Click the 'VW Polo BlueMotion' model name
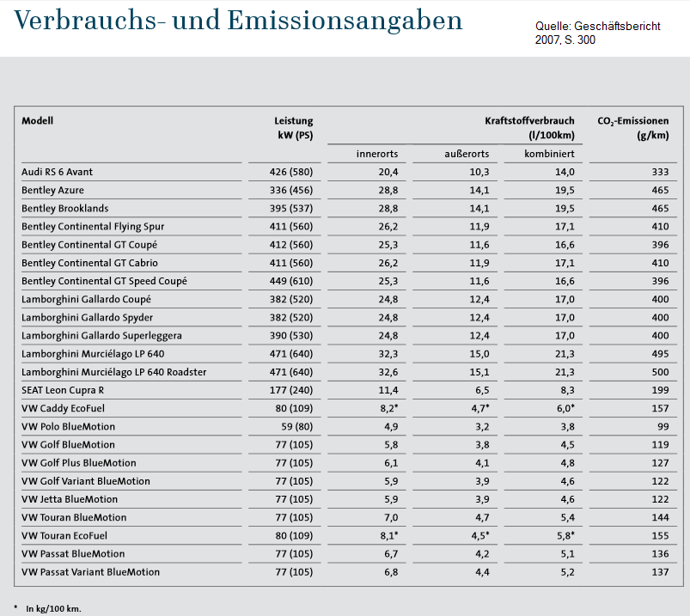This screenshot has width=690, height=616. pos(68,427)
